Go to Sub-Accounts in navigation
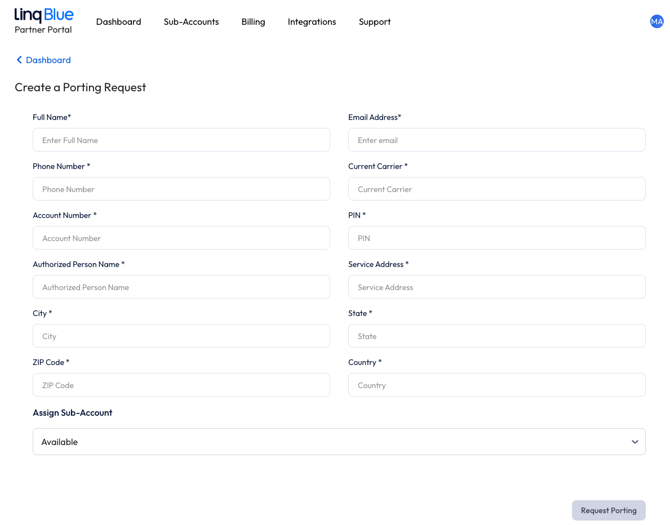The height and width of the screenshot is (525, 670). click(191, 22)
